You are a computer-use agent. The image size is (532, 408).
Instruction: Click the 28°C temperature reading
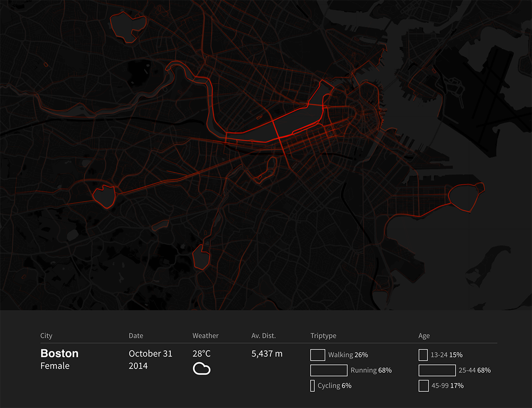pos(201,354)
